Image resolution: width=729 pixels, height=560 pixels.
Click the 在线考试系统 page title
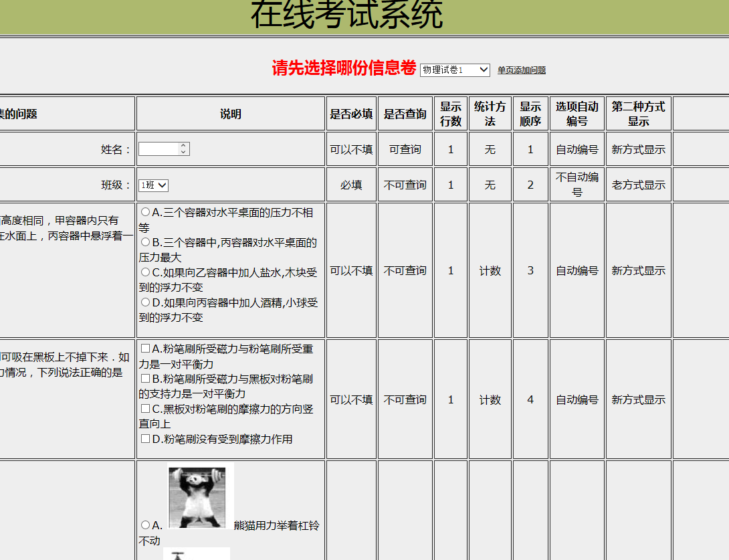(347, 14)
